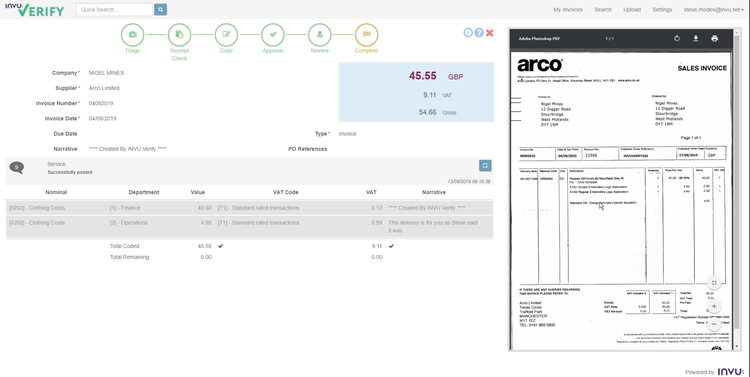750x377 pixels.
Task: Click the Approve checkmark step icon
Action: (273, 34)
